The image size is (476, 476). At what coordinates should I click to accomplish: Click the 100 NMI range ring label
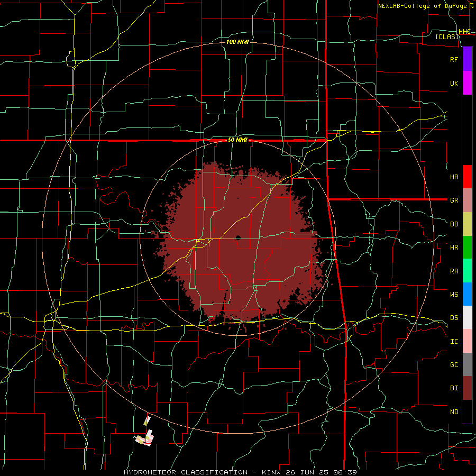point(237,42)
